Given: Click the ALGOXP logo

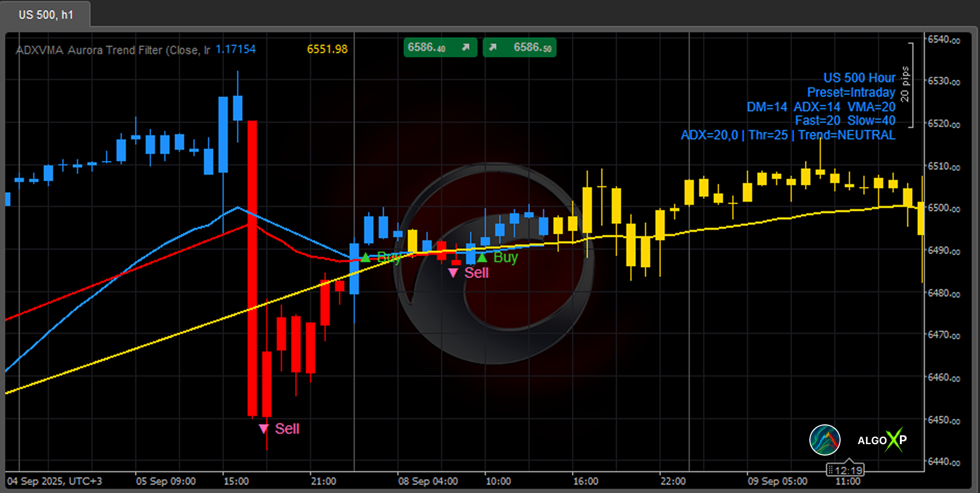Looking at the screenshot, I should (882, 440).
